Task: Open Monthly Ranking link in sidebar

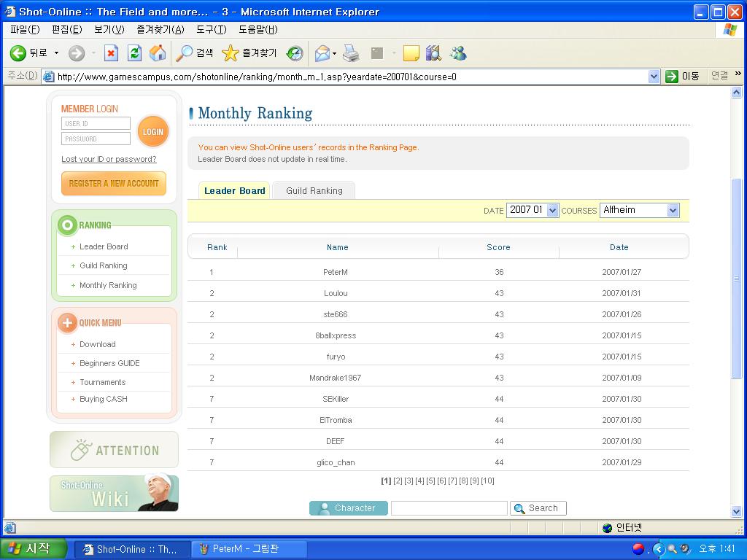Action: (x=108, y=285)
